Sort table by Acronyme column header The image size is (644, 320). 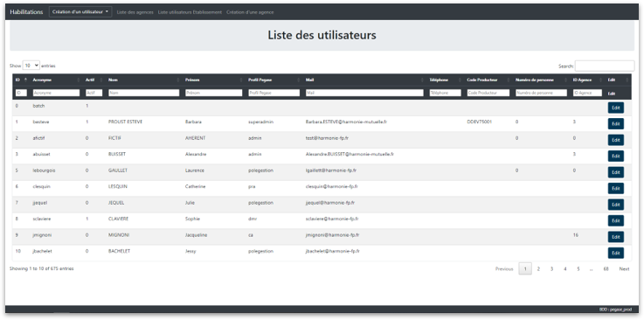pos(56,80)
